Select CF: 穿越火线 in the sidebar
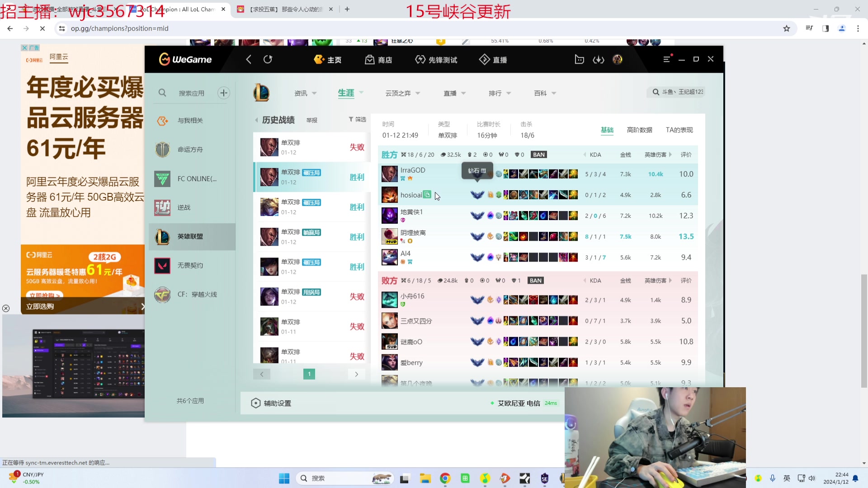The height and width of the screenshot is (488, 868). coord(192,294)
